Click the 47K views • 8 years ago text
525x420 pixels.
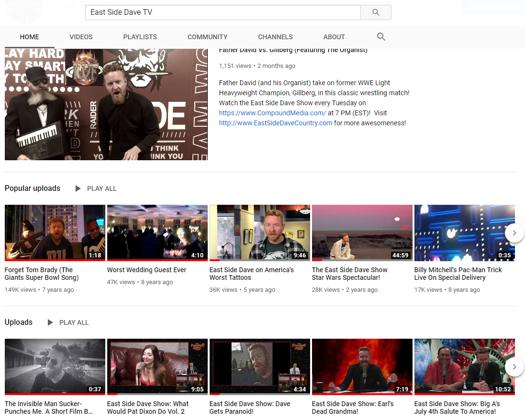[x=140, y=282]
